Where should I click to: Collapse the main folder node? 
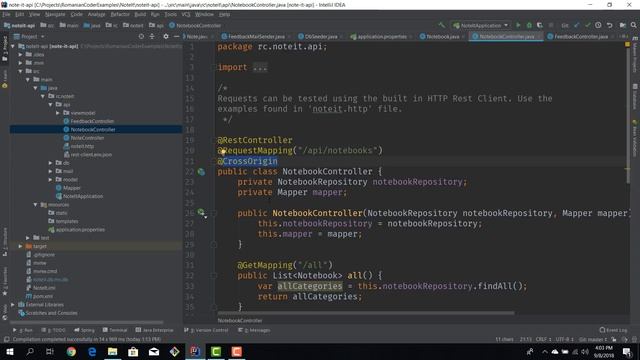pos(28,79)
